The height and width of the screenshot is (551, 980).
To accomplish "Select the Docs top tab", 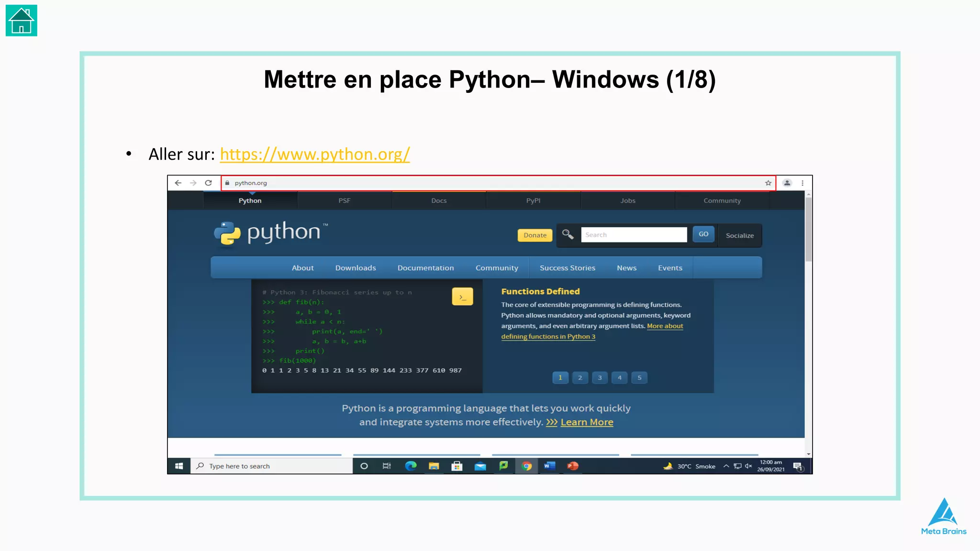I will point(439,200).
